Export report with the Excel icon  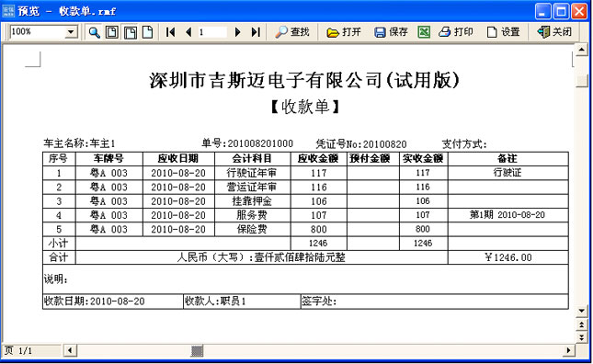click(424, 32)
